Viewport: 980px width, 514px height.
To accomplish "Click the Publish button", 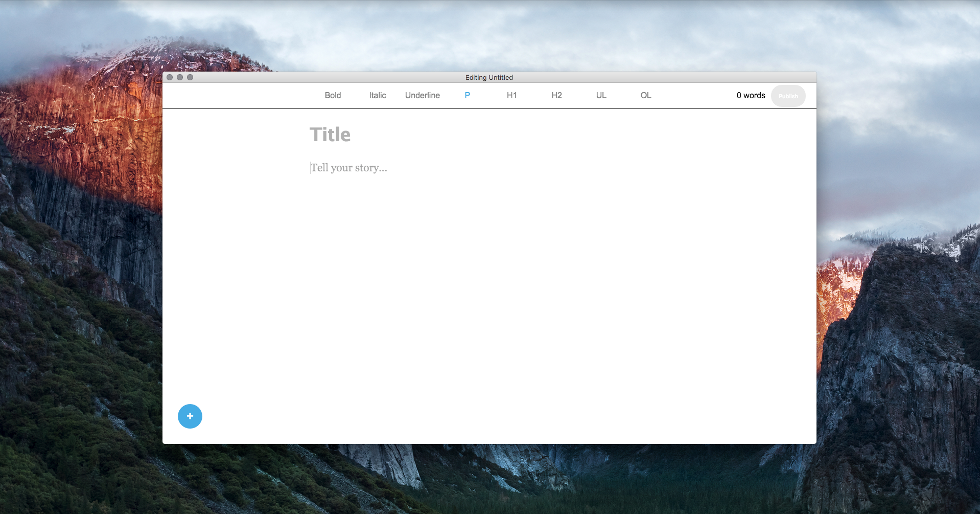I will tap(788, 96).
